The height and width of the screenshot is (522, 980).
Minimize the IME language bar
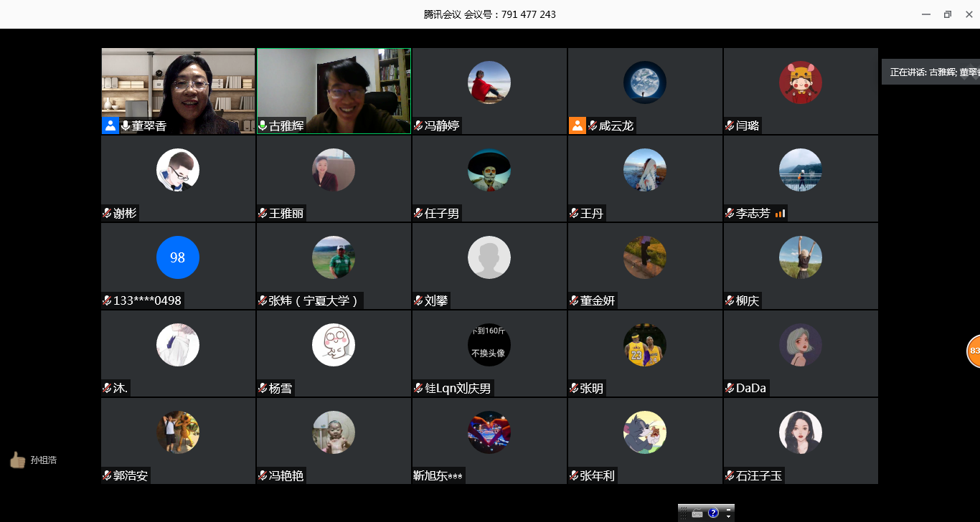click(x=728, y=509)
